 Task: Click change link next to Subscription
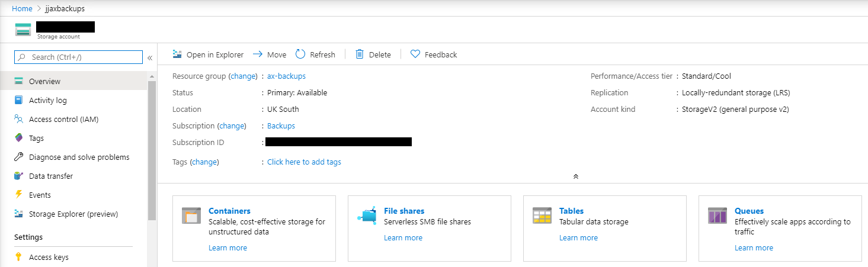tap(232, 126)
